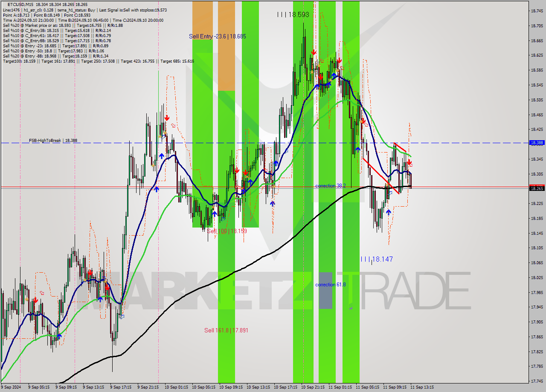Click the 18.705 price axis value
Viewport: 546px width, 392px height.
click(x=537, y=26)
